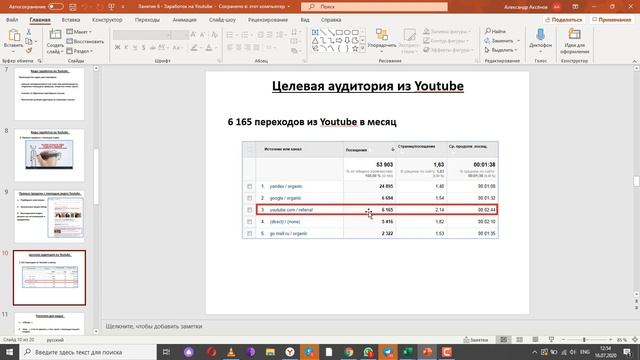Expand the shapes gallery More arrow

coord(362,49)
